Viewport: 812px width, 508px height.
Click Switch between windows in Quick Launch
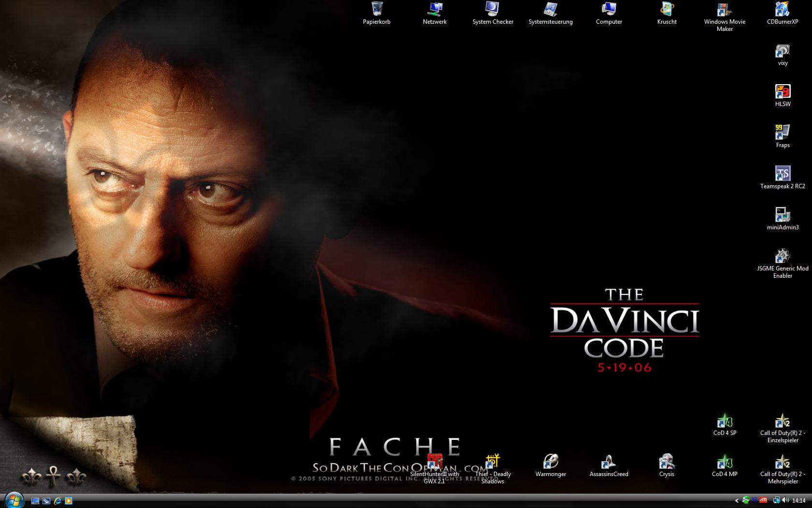pos(46,501)
